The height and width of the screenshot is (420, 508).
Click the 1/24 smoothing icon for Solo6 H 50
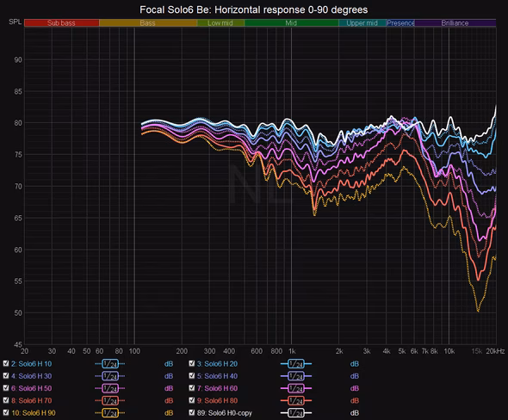(x=110, y=389)
